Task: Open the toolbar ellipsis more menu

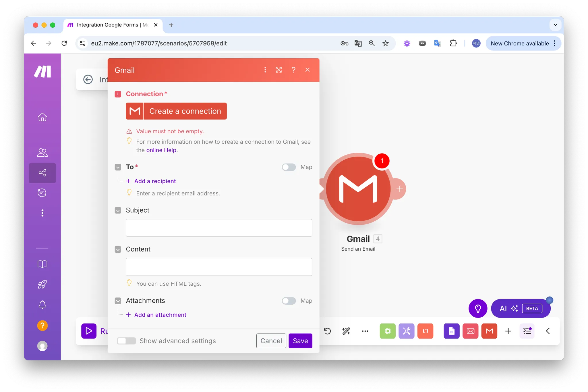Action: (x=365, y=331)
